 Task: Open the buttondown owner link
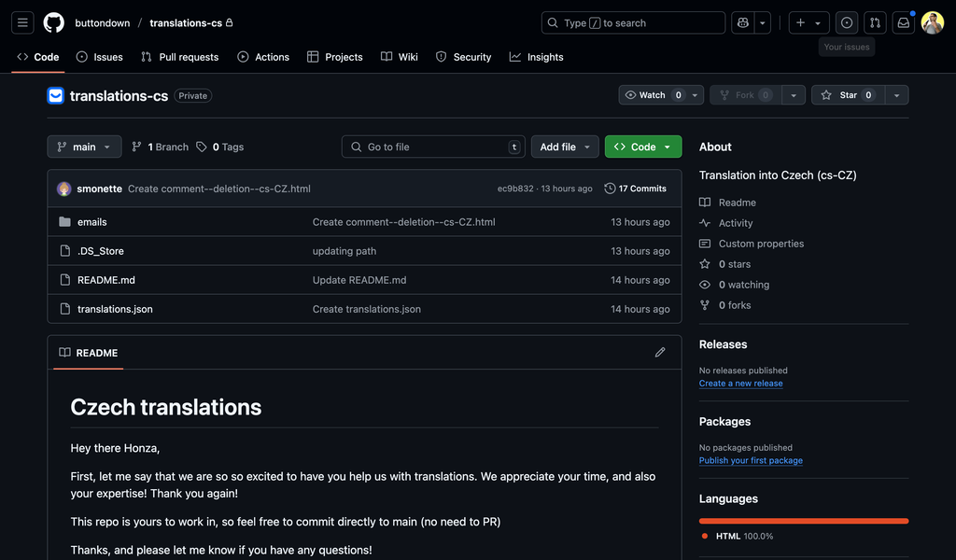[103, 22]
